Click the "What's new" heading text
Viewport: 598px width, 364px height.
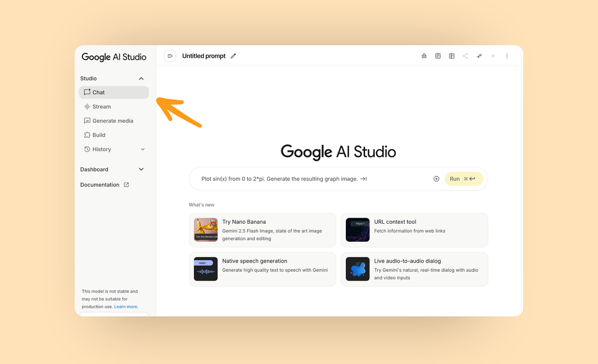202,205
